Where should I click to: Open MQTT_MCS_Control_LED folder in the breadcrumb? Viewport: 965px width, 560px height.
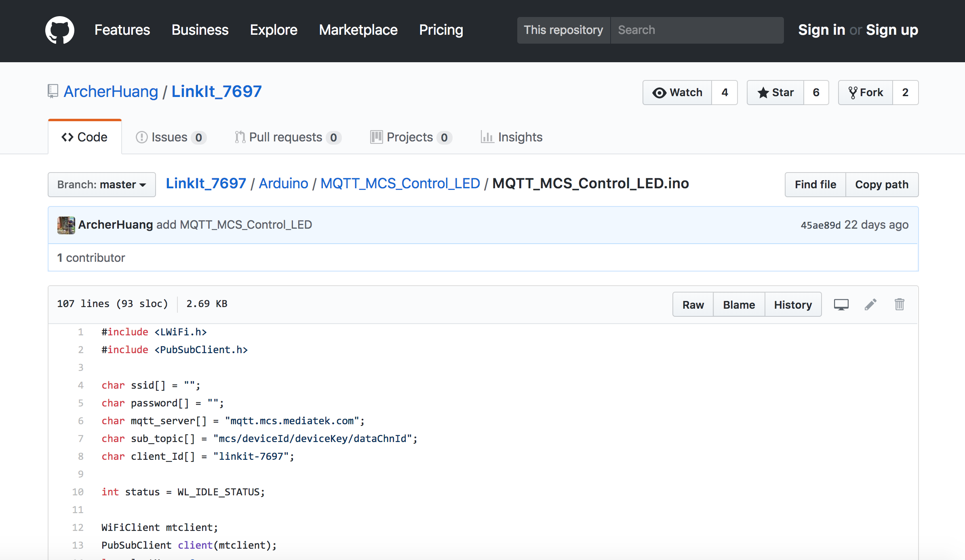[400, 184]
